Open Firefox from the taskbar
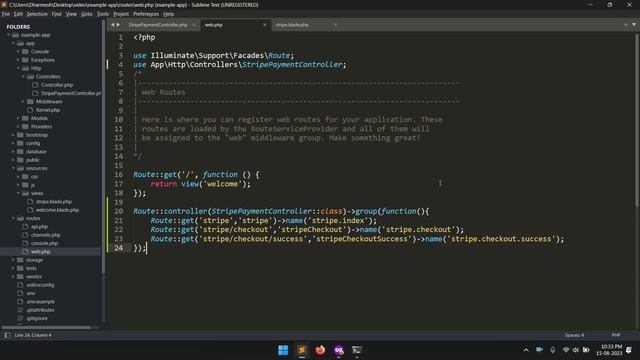 [x=320, y=350]
